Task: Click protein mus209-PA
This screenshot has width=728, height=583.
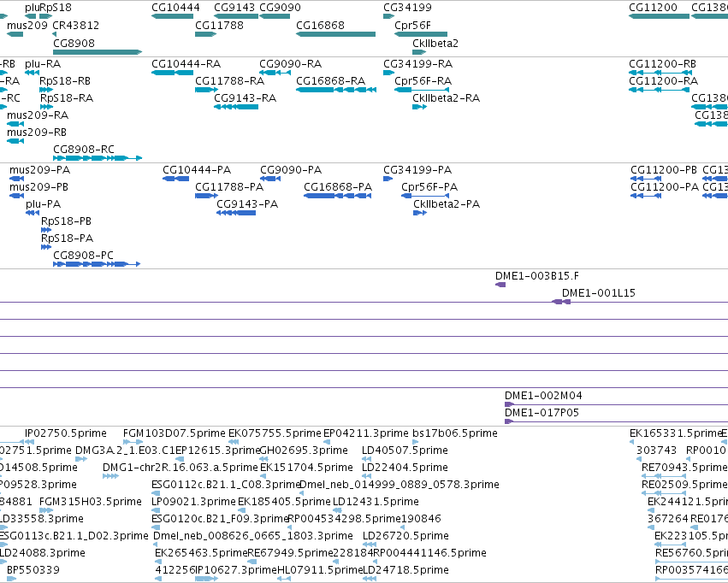Action: [39, 170]
